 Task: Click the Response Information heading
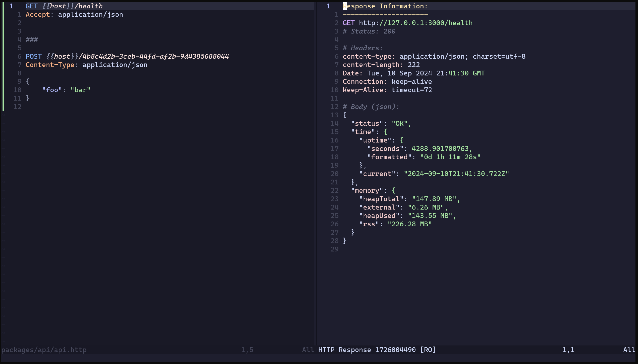click(x=385, y=6)
